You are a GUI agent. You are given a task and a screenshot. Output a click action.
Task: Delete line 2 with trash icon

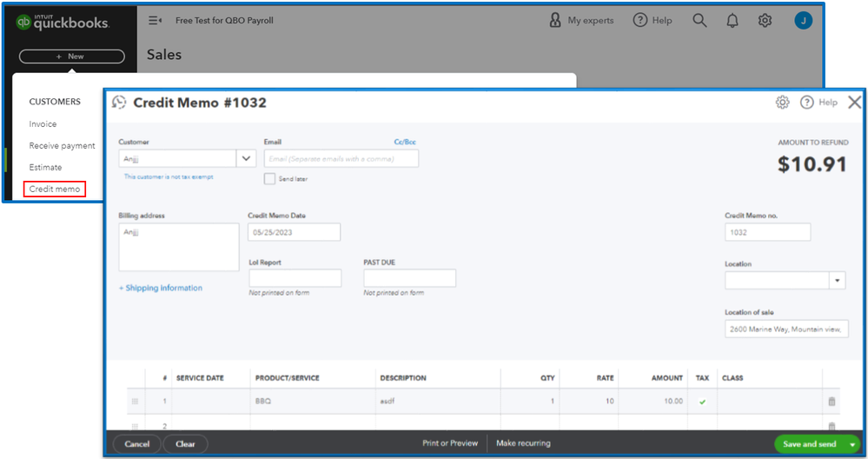tap(832, 426)
